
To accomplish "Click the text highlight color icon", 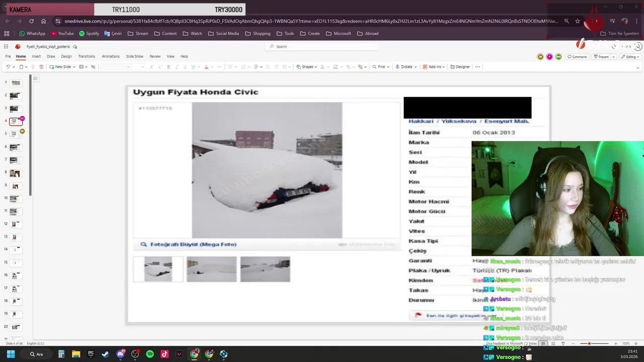I will tap(193, 66).
